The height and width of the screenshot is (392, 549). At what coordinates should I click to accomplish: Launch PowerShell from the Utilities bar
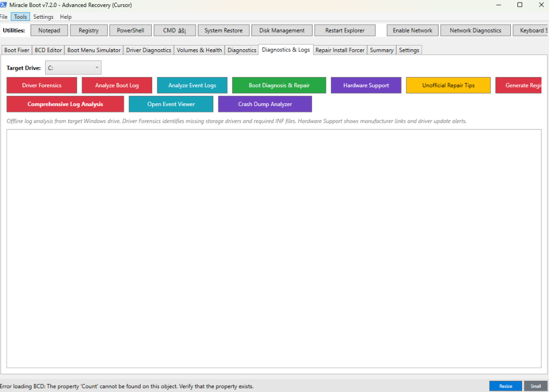(x=130, y=30)
